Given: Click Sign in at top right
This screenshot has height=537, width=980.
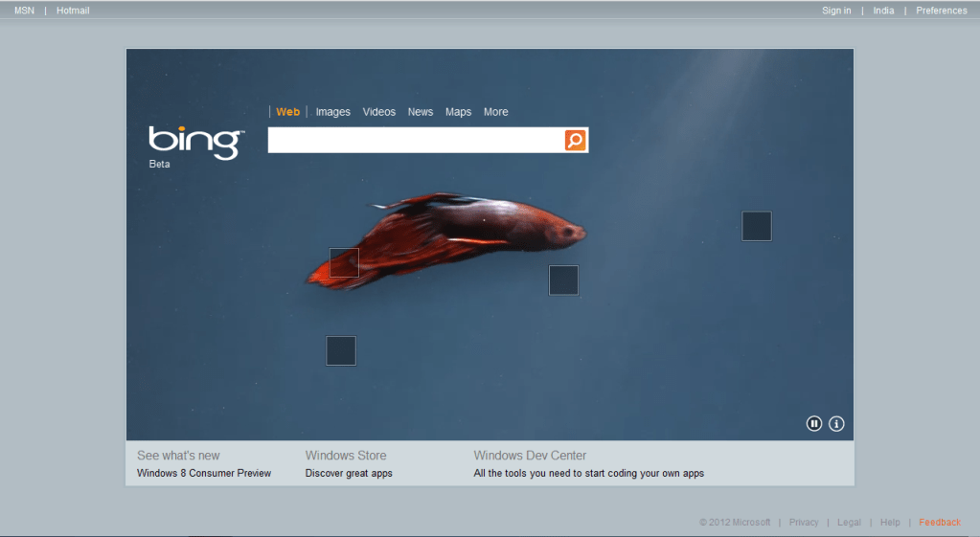Looking at the screenshot, I should 836,11.
